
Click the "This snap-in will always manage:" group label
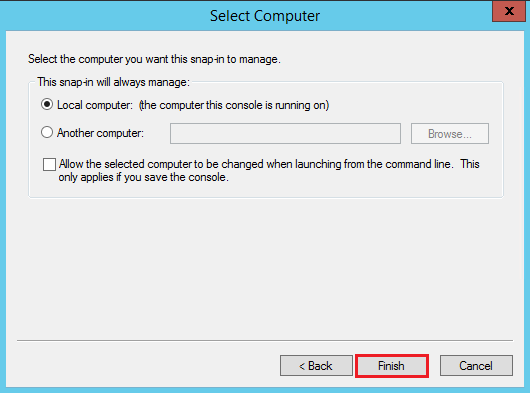click(x=114, y=82)
